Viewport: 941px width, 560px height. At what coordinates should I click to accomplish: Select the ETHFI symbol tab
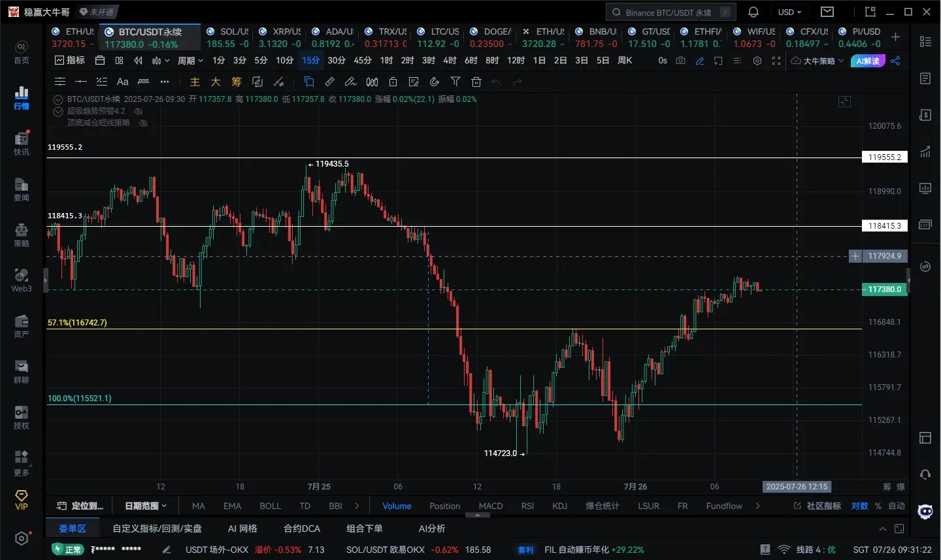point(701,37)
